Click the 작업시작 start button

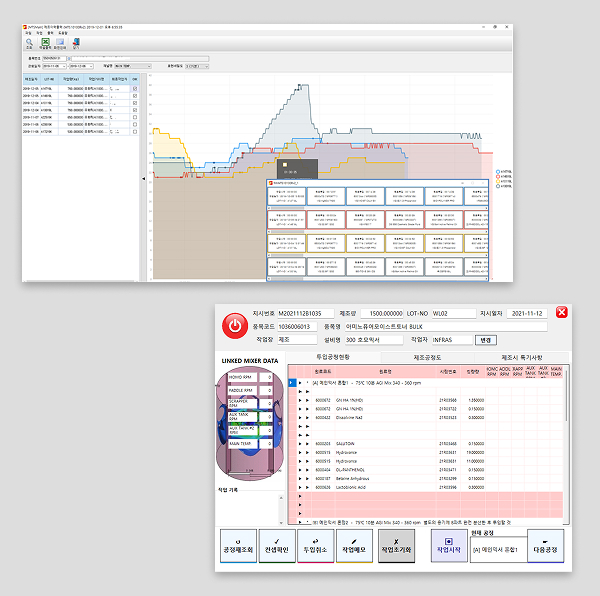[446, 548]
